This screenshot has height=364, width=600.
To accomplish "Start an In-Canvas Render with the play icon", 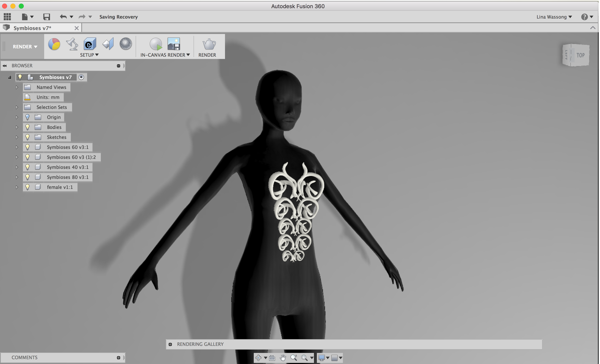I will click(x=156, y=44).
